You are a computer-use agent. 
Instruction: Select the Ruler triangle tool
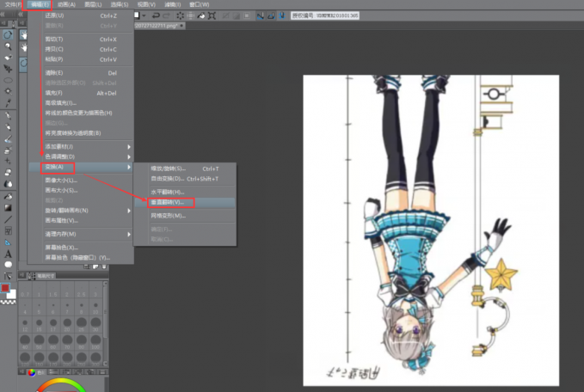point(8,242)
